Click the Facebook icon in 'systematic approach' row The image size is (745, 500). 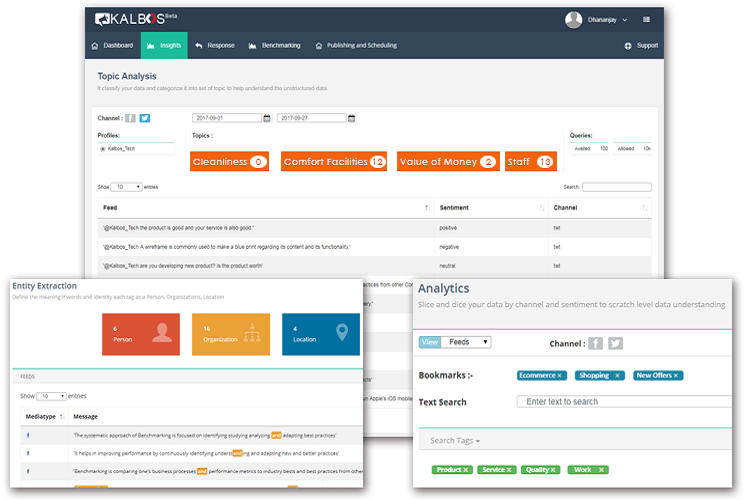click(28, 435)
